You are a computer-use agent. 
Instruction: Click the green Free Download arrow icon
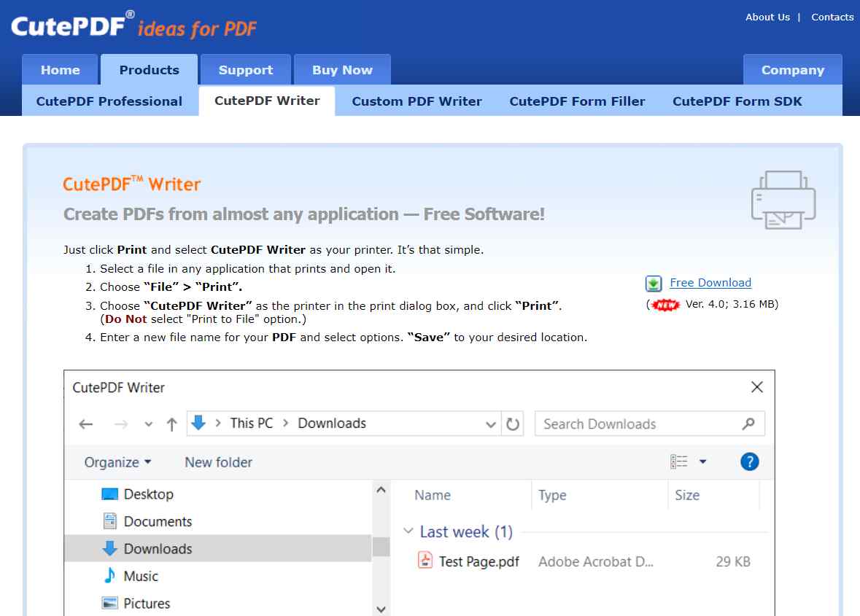tap(654, 283)
